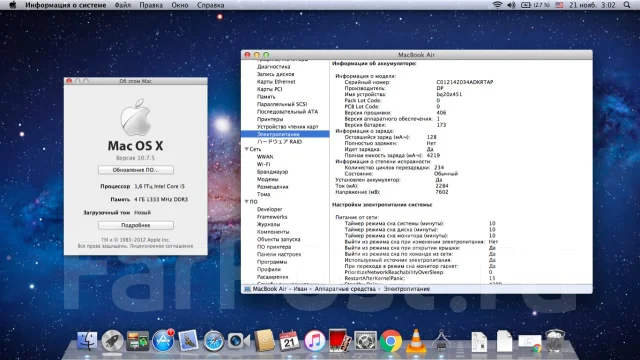Launch Google Chrome from the Dock
This screenshot has width=640, height=360.
(x=391, y=341)
